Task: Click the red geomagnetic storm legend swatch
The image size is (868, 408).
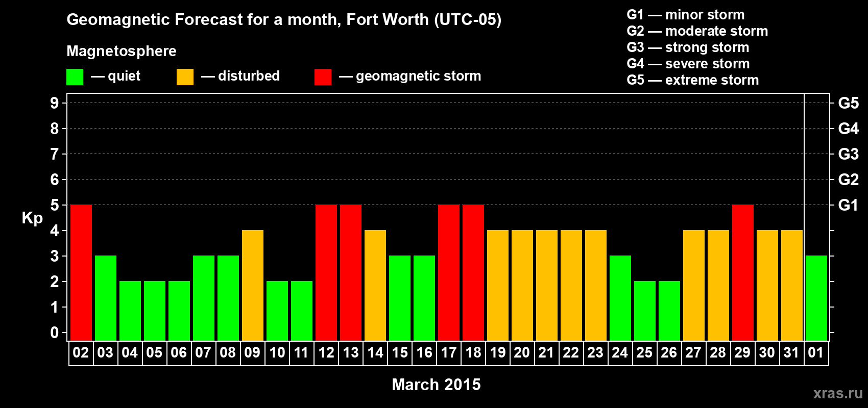Action: pos(323,77)
